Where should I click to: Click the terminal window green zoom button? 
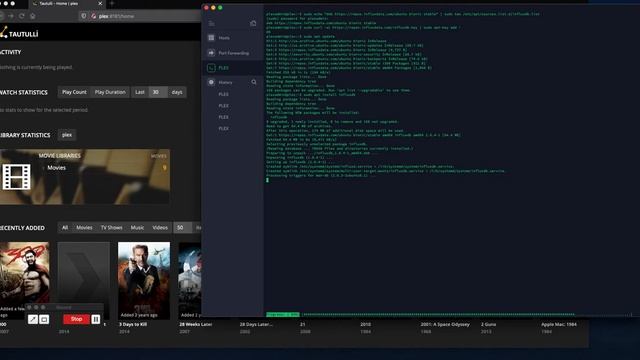click(220, 8)
